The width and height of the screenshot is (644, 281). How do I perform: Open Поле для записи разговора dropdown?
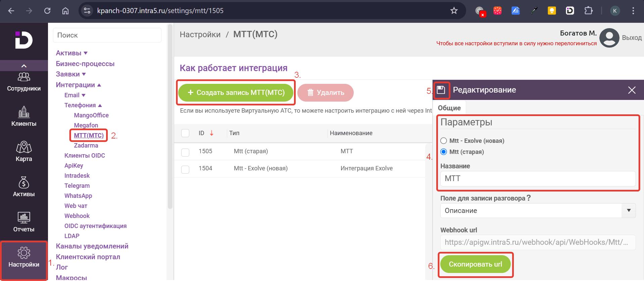(538, 211)
